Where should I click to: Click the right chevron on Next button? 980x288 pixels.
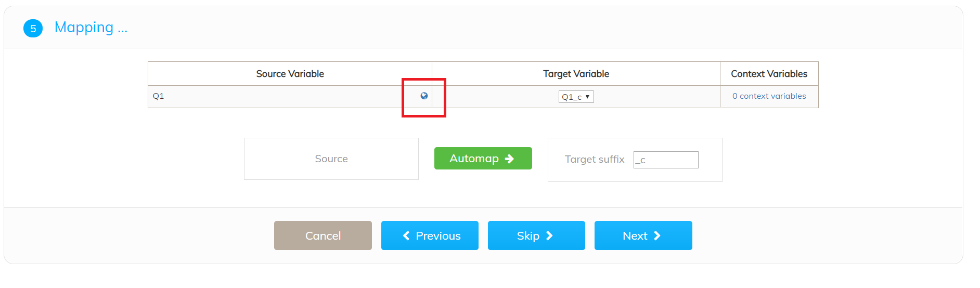click(657, 235)
